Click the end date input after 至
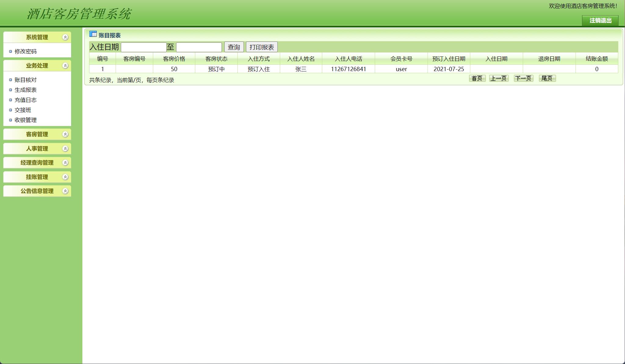The image size is (625, 364). (x=199, y=47)
